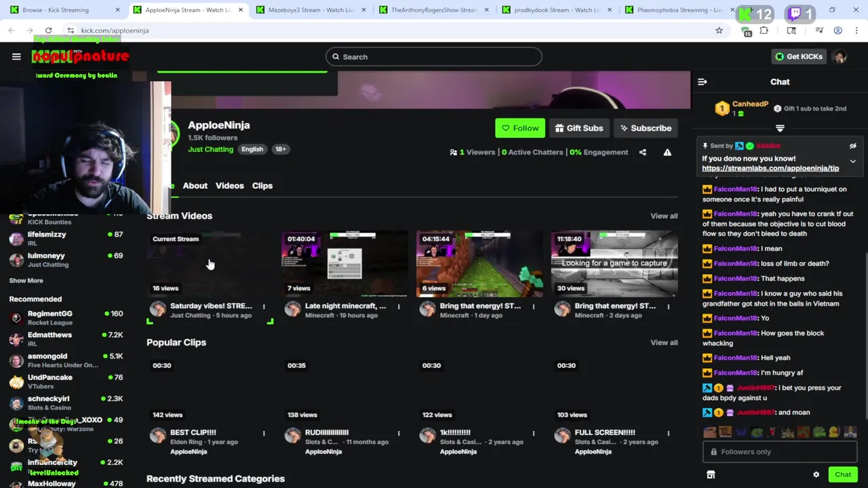
Task: Open Gift Subs button
Action: pyautogui.click(x=578, y=128)
